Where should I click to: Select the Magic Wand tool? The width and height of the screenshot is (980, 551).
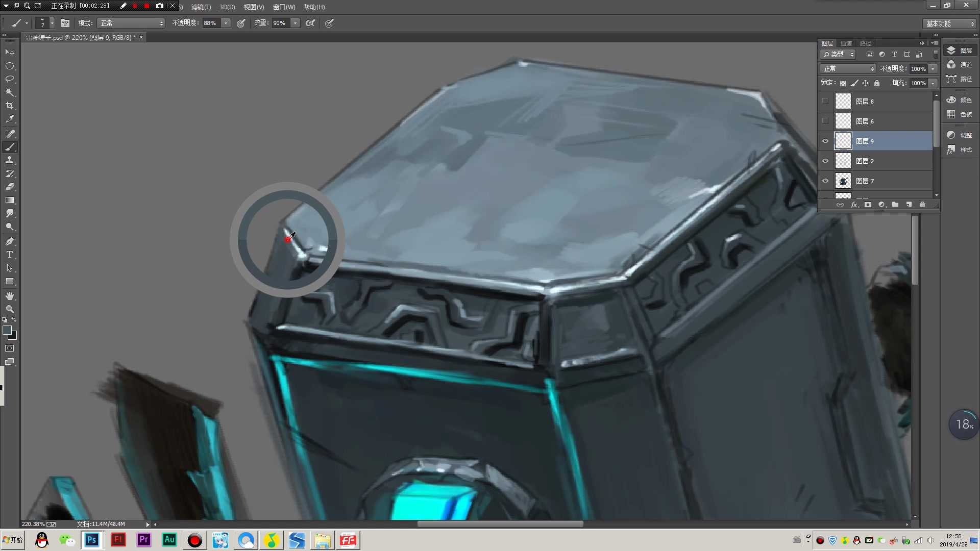coord(10,92)
